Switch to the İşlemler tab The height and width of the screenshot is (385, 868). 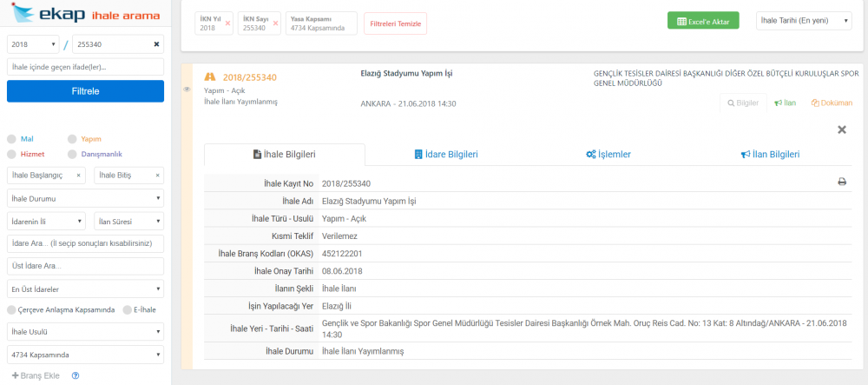point(608,155)
